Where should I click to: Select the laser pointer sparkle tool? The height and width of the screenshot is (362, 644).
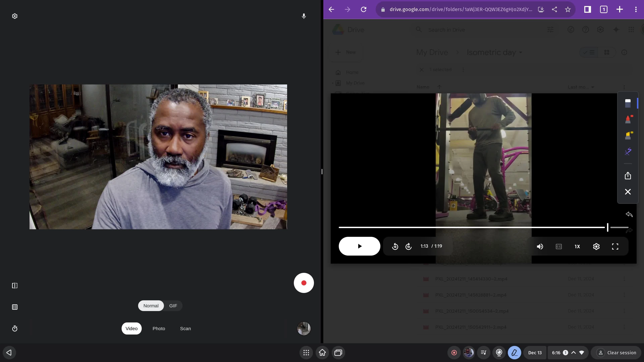click(x=628, y=151)
